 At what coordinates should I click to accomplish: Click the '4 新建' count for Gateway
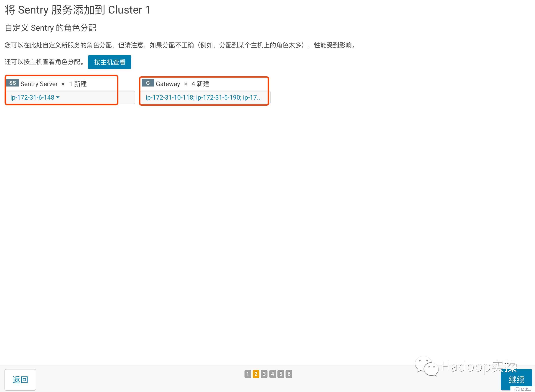tap(200, 84)
